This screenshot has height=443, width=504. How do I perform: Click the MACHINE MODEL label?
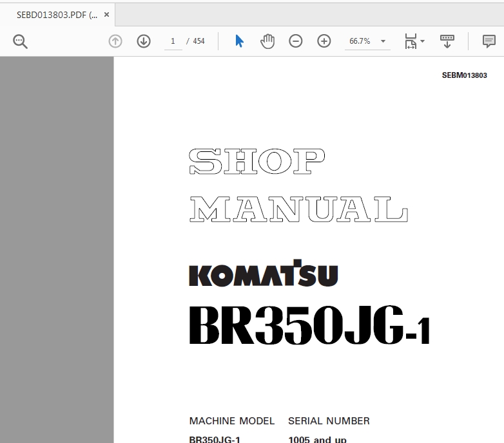pyautogui.click(x=232, y=421)
